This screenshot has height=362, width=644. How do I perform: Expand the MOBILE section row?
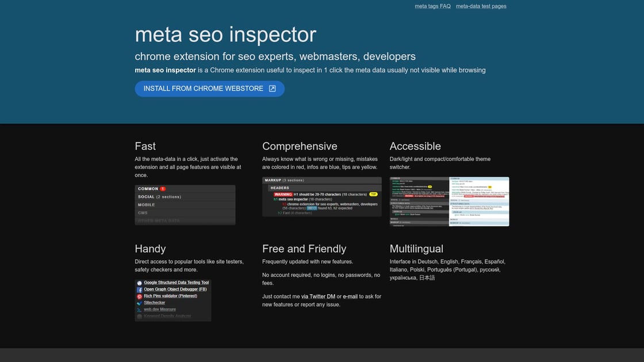tap(147, 205)
